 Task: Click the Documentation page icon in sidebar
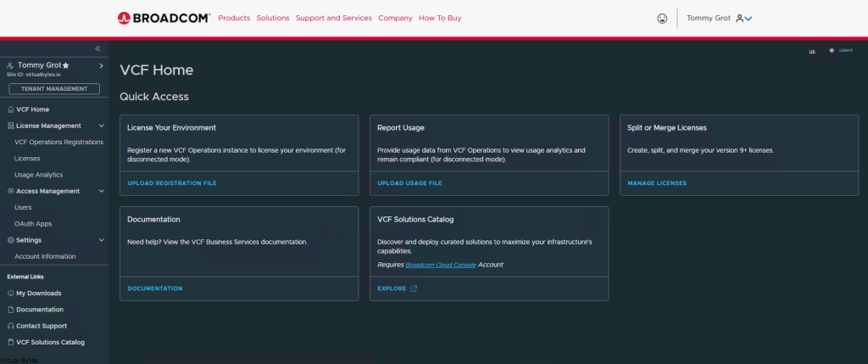pyautogui.click(x=11, y=310)
